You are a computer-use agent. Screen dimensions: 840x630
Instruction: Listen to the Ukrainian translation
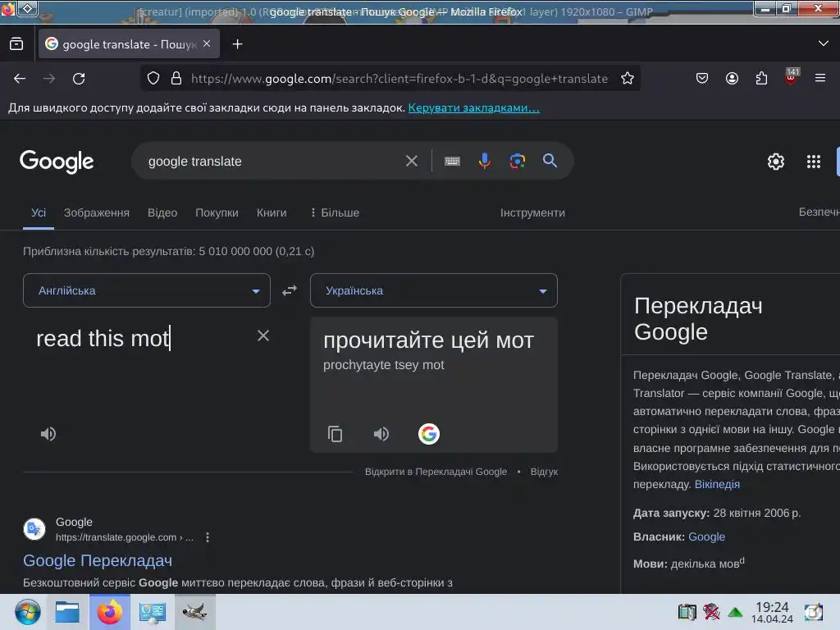[381, 434]
